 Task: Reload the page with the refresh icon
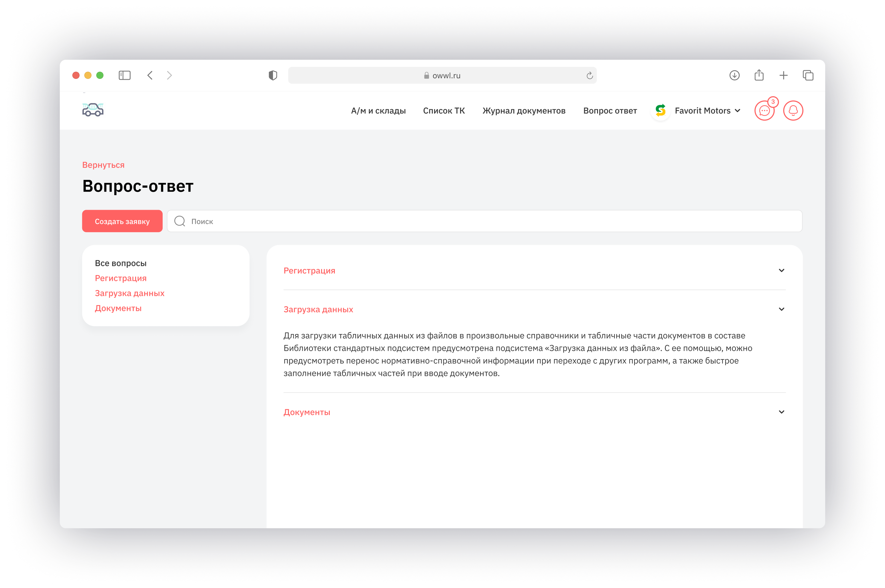[x=589, y=75]
